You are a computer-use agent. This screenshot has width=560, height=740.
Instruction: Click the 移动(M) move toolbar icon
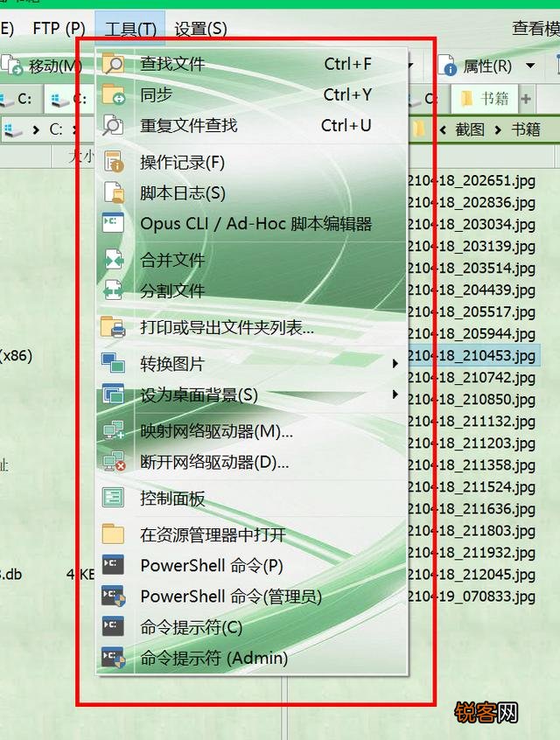(11, 65)
